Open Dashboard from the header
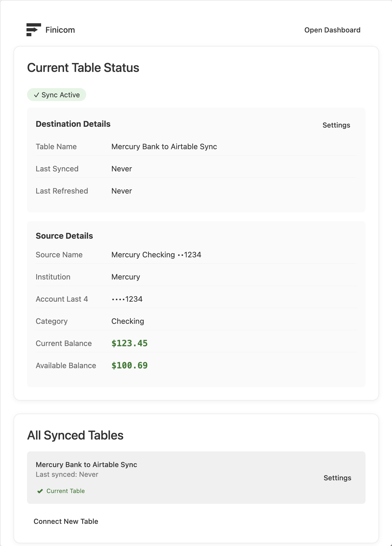 [332, 30]
